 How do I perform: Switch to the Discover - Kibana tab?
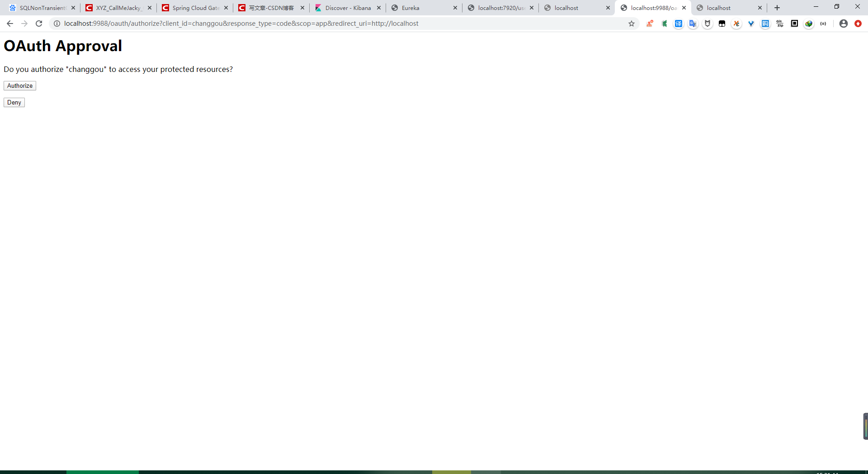click(347, 8)
